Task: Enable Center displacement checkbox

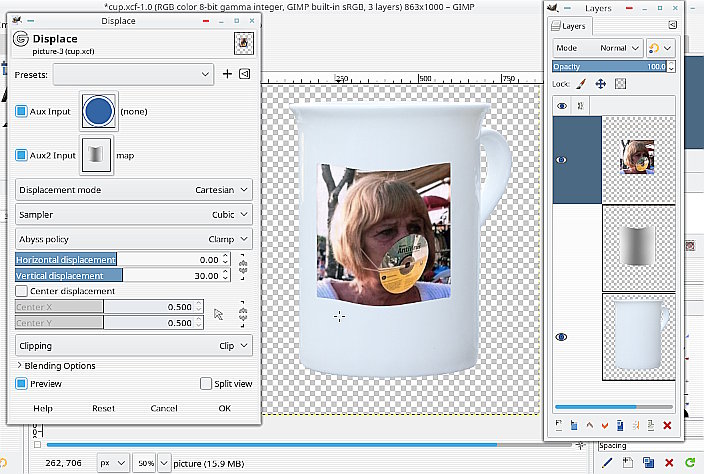Action: 22,291
